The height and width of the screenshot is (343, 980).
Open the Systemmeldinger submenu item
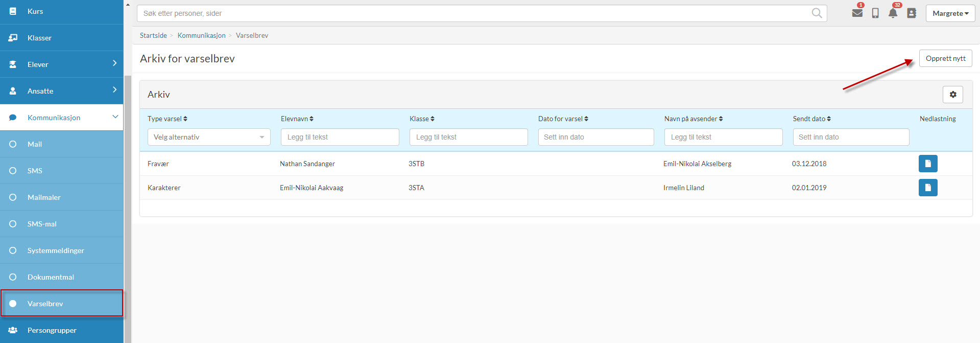click(x=61, y=250)
